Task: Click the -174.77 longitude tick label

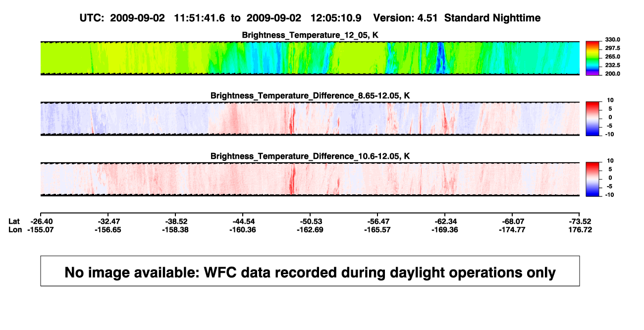Action: [513, 230]
